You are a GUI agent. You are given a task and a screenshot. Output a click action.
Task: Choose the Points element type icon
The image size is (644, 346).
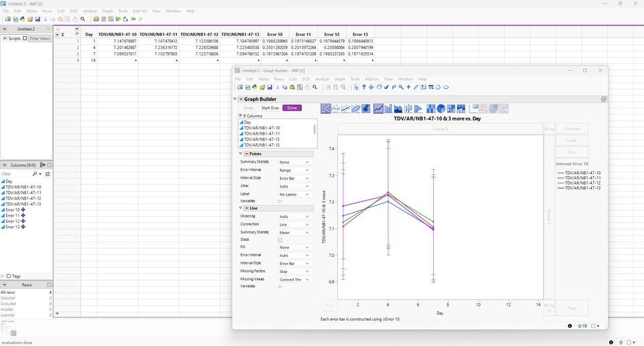point(326,108)
